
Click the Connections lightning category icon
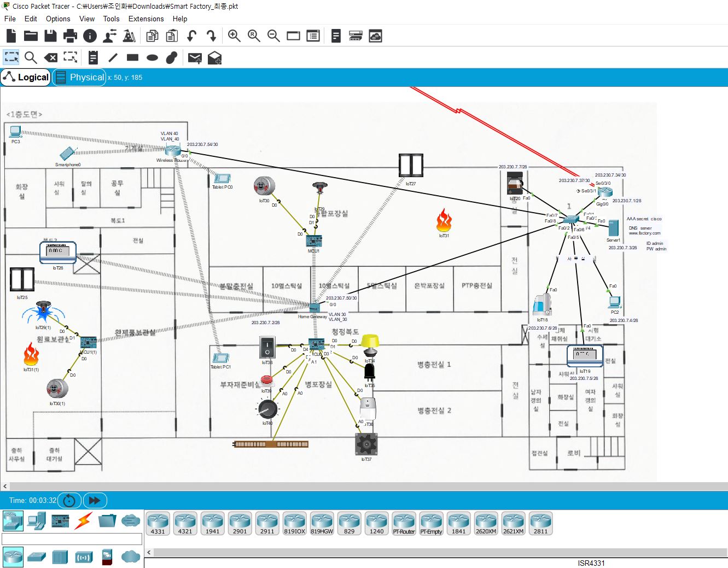coord(83,522)
